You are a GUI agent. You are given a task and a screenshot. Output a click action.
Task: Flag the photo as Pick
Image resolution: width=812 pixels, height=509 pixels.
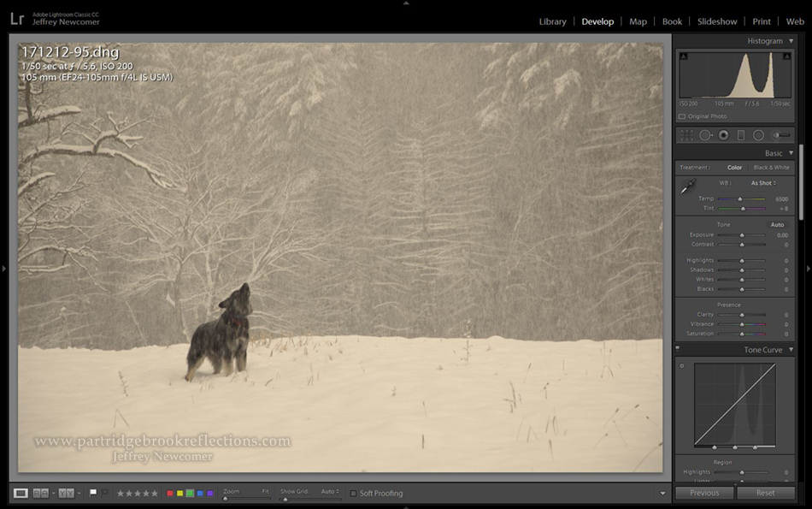93,493
